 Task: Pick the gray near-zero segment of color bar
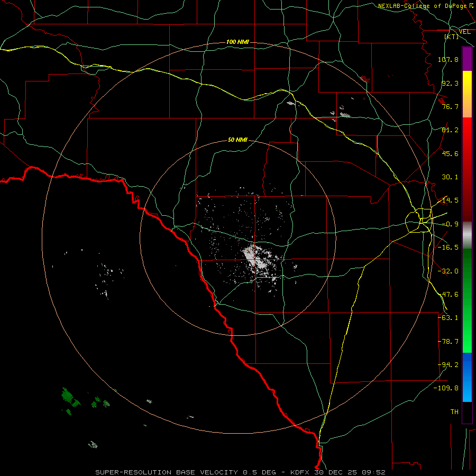coord(467,235)
